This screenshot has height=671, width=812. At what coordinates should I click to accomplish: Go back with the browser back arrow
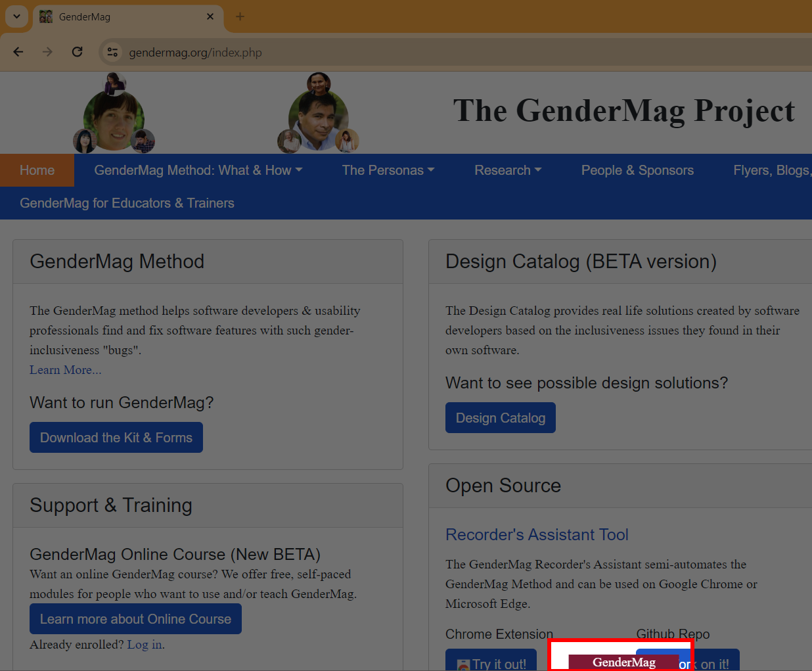tap(18, 52)
